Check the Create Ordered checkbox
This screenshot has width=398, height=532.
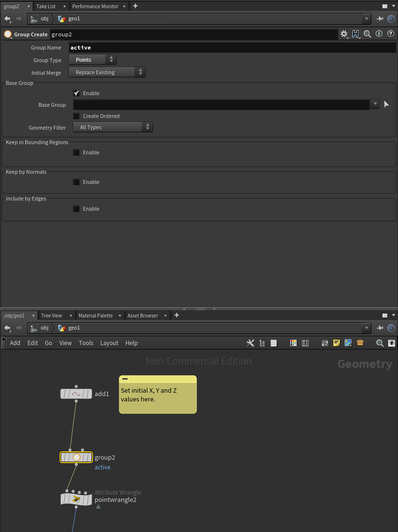point(77,116)
